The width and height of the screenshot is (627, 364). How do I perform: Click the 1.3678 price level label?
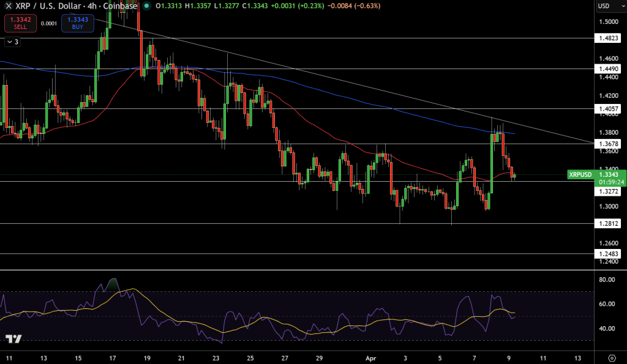(x=607, y=144)
